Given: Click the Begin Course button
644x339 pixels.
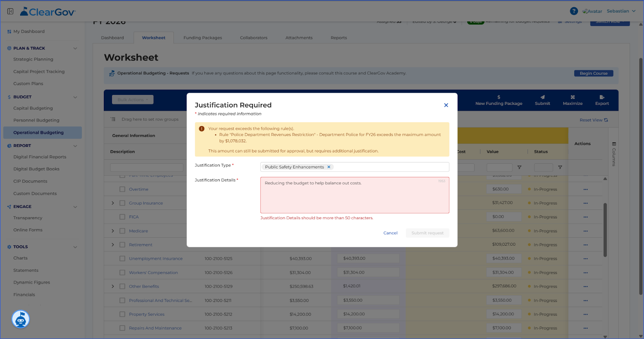Looking at the screenshot, I should [x=594, y=74].
